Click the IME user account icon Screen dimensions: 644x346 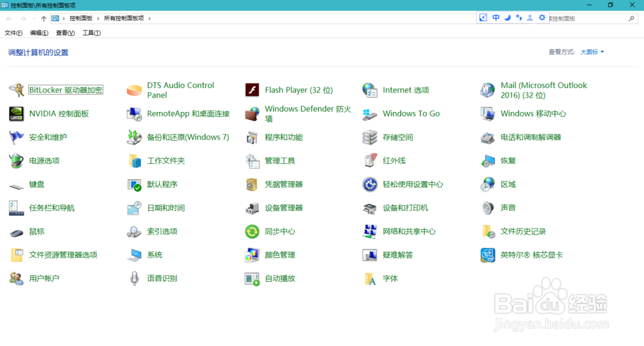pos(530,17)
